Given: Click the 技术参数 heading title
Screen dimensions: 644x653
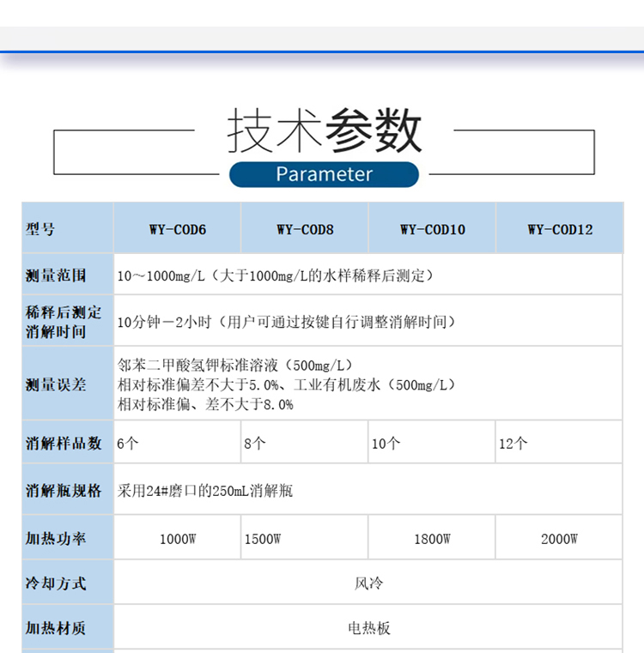Looking at the screenshot, I should click(x=325, y=131).
